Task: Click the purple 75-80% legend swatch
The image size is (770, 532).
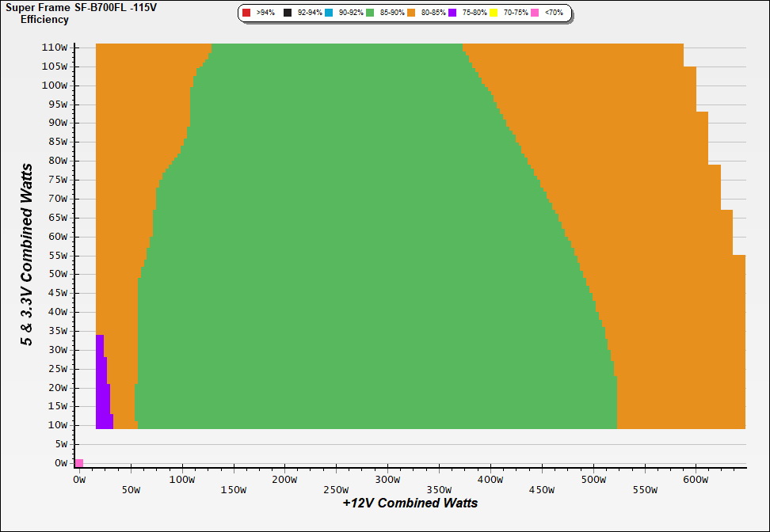Action: (x=452, y=13)
